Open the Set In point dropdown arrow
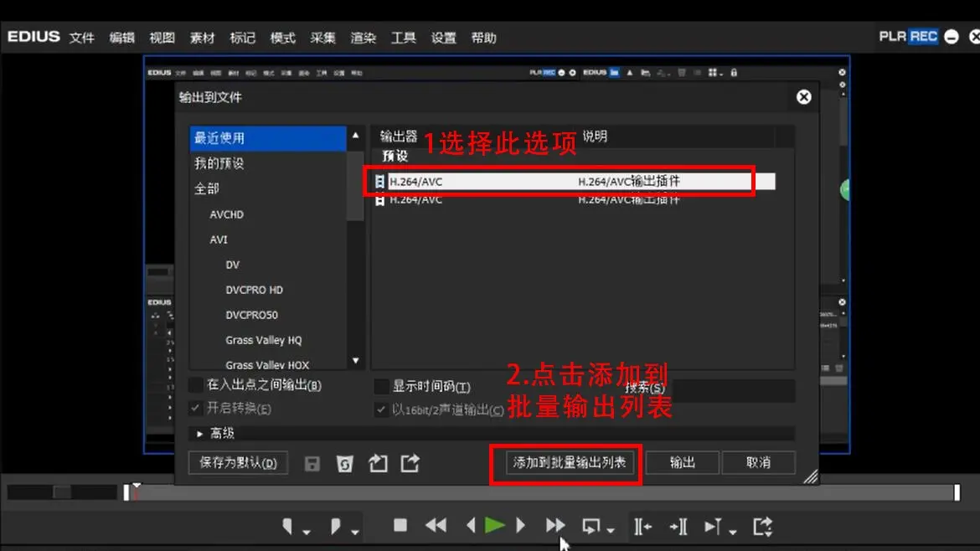The height and width of the screenshot is (551, 980). coord(307,532)
